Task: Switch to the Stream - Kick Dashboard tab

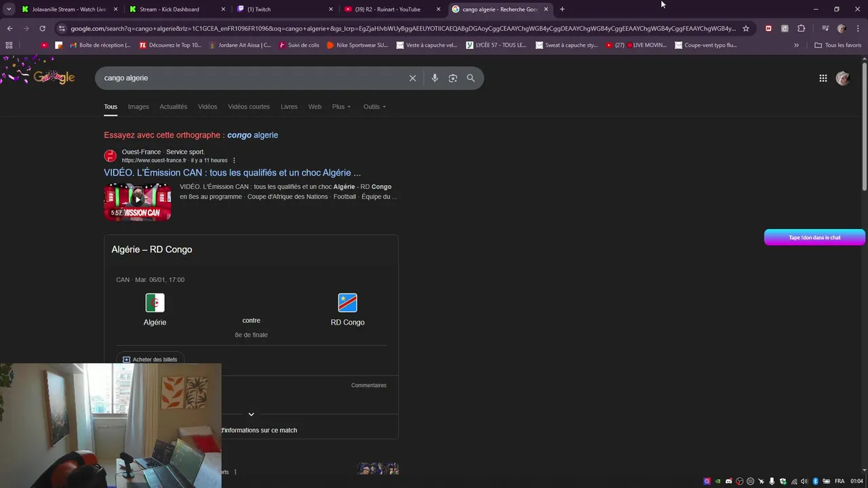Action: point(178,9)
